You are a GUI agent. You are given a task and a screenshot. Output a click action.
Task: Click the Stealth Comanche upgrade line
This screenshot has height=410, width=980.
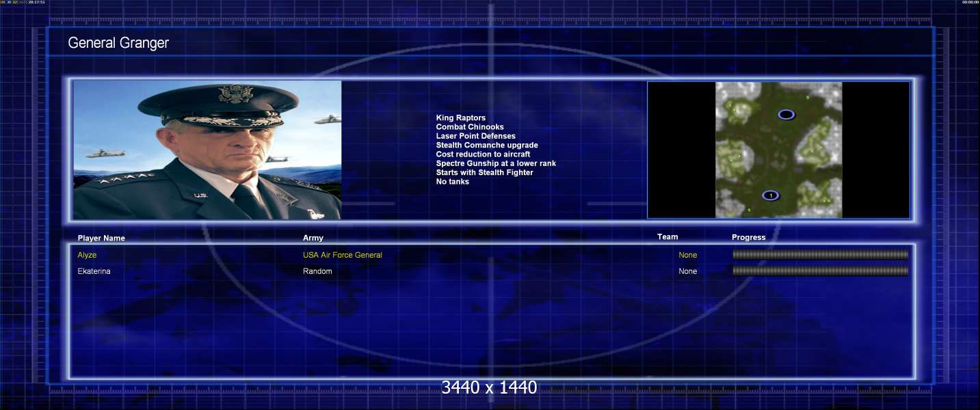coord(487,145)
